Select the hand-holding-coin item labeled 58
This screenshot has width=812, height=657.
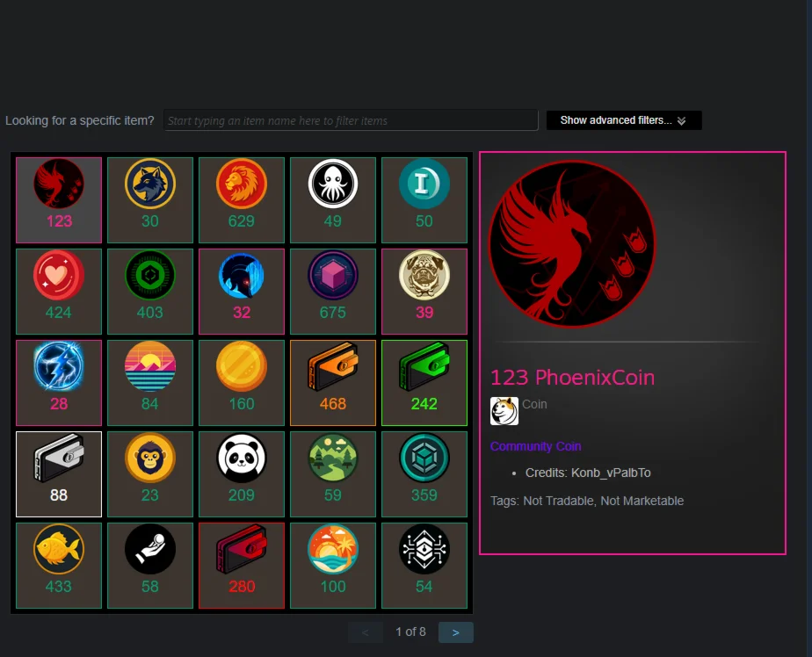pyautogui.click(x=150, y=566)
